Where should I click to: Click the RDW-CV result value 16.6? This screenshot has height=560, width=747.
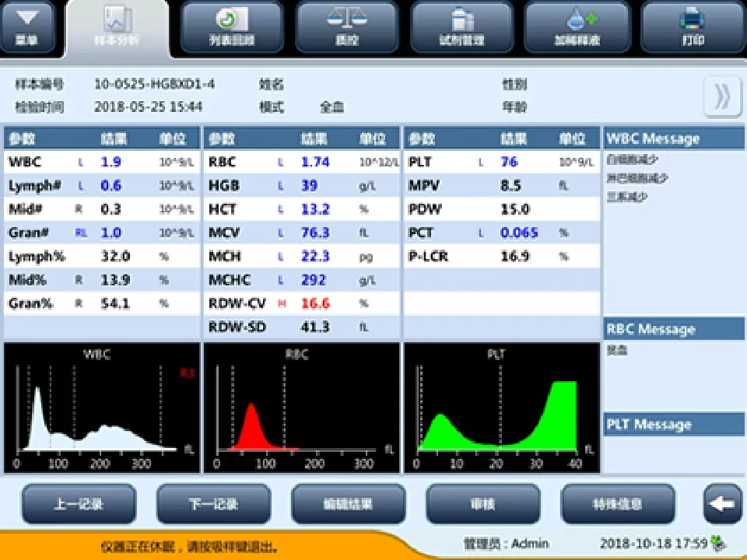(x=315, y=303)
